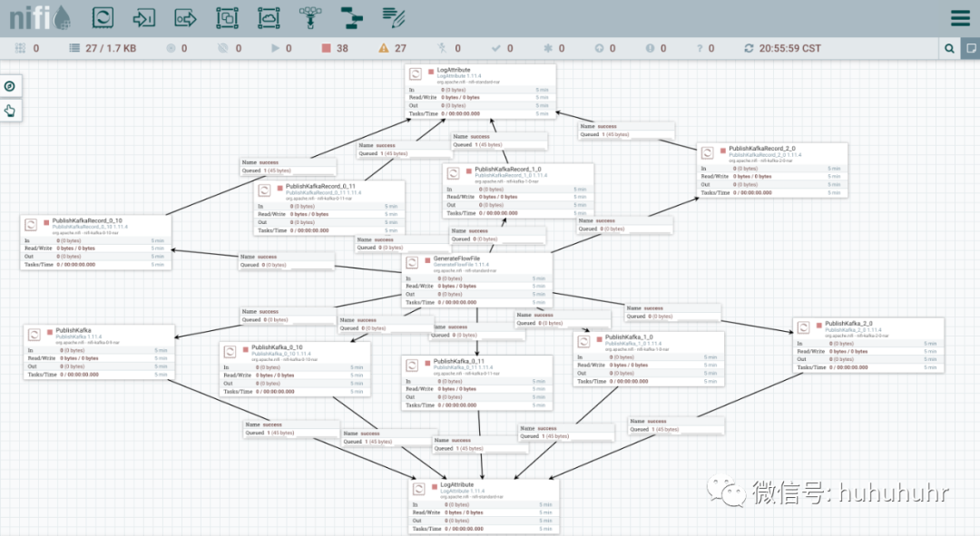Click the active threads status count
Screen dimensions: 980x536
point(27,48)
